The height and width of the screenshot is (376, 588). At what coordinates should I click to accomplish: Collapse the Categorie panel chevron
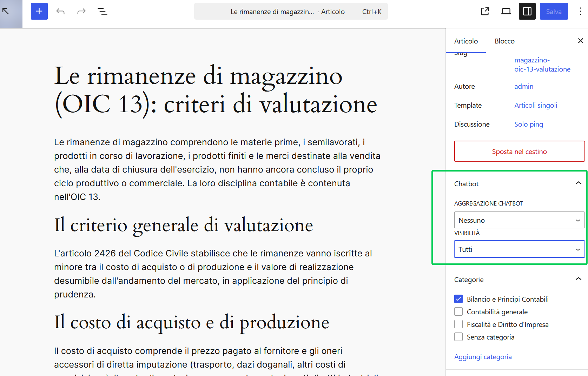tap(579, 279)
